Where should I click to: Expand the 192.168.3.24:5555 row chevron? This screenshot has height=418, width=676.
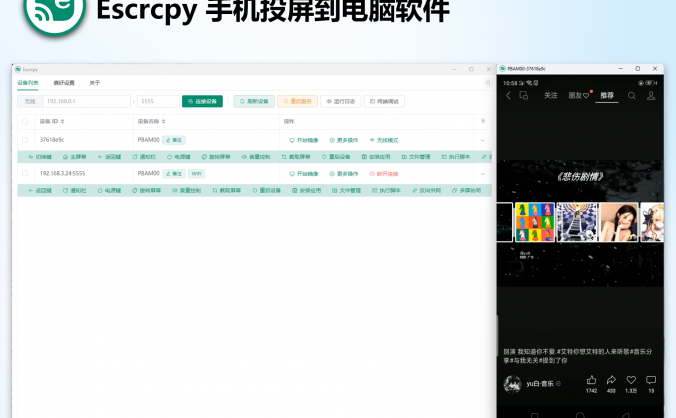pyautogui.click(x=483, y=174)
